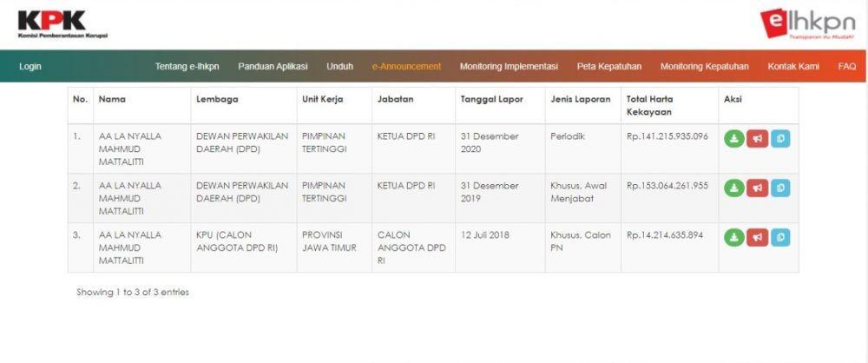Screen dimensions: 868x363
Task: Open the Login menu item
Action: pos(30,67)
